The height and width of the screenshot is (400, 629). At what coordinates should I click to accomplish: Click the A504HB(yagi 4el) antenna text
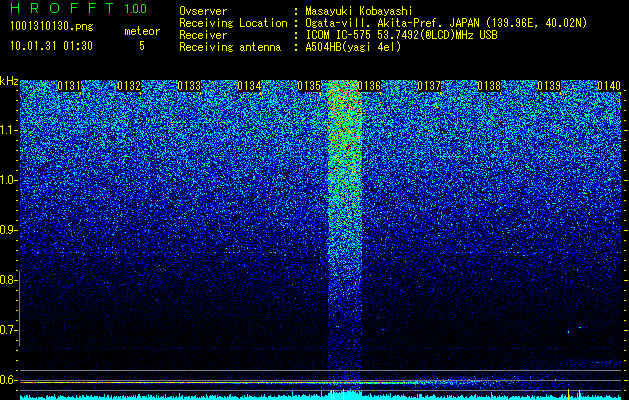pos(353,47)
